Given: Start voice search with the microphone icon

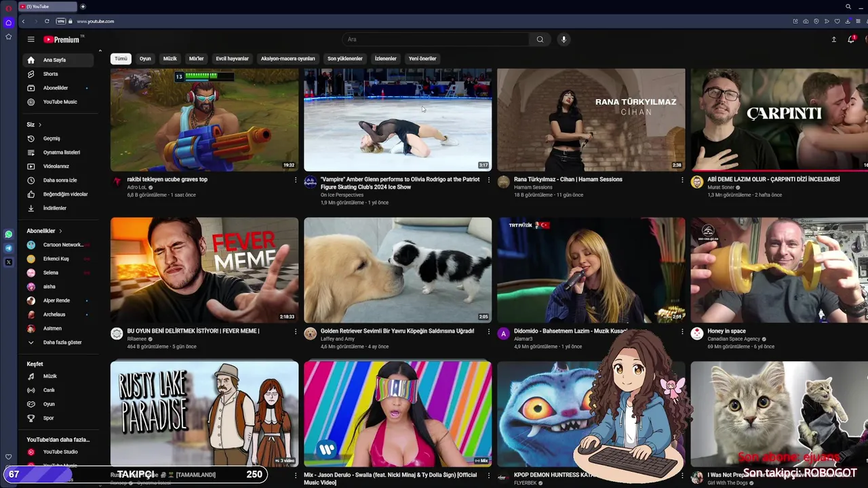Looking at the screenshot, I should tap(564, 39).
